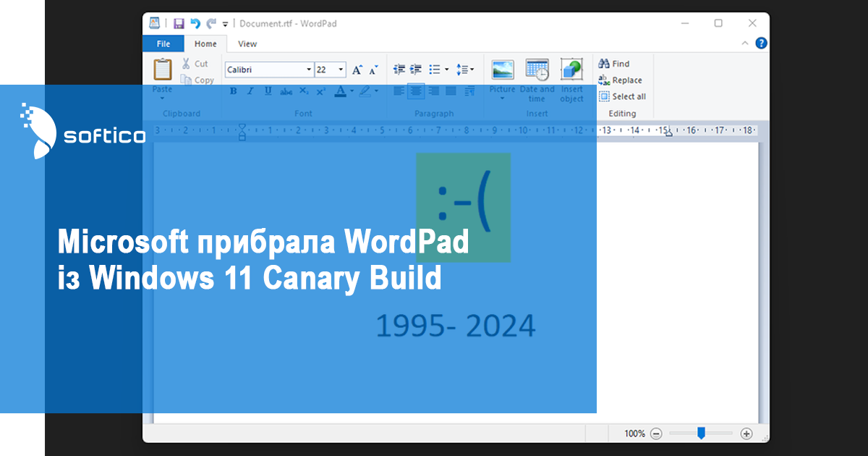Viewport: 868px width, 456px height.
Task: Open WordPad Help question mark icon
Action: click(761, 43)
